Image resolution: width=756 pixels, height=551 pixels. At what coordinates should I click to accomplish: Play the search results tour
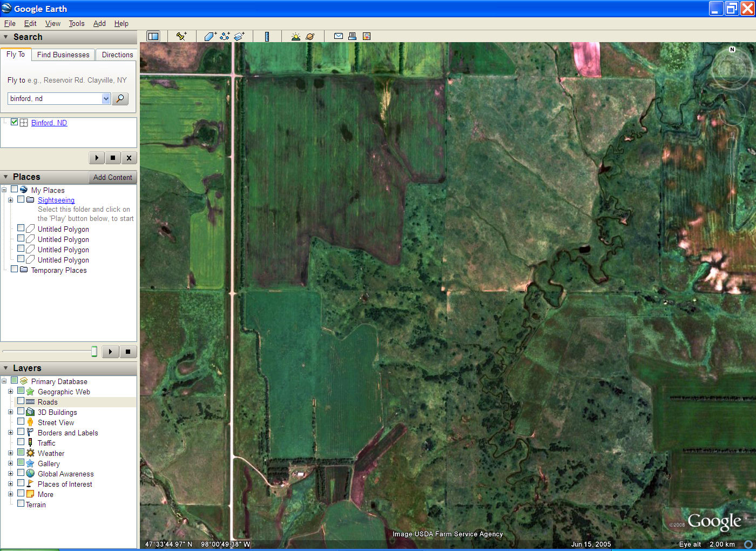pyautogui.click(x=97, y=158)
